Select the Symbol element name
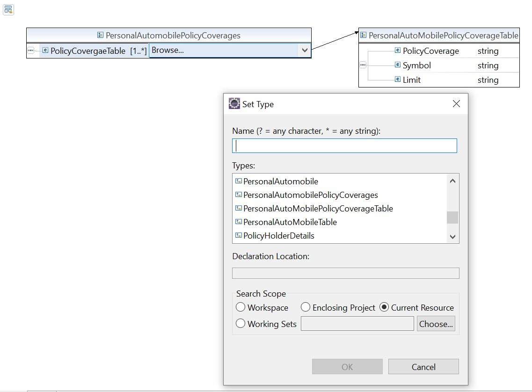 (416, 65)
